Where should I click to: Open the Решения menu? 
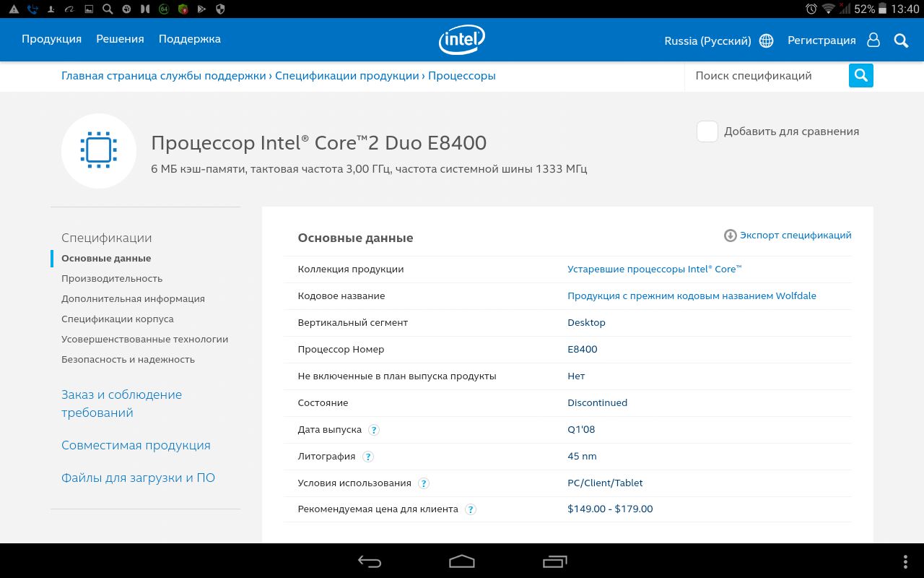coord(120,39)
